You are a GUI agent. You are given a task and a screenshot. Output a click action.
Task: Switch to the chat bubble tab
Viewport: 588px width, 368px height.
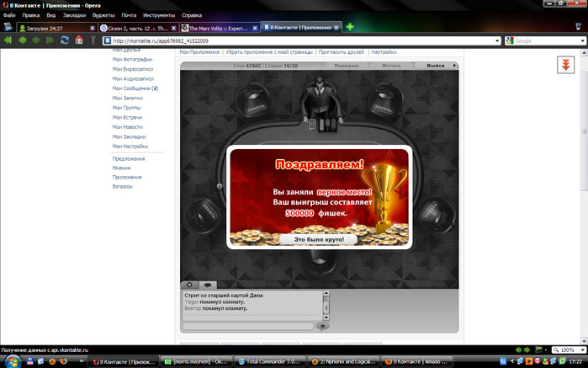pyautogui.click(x=208, y=285)
